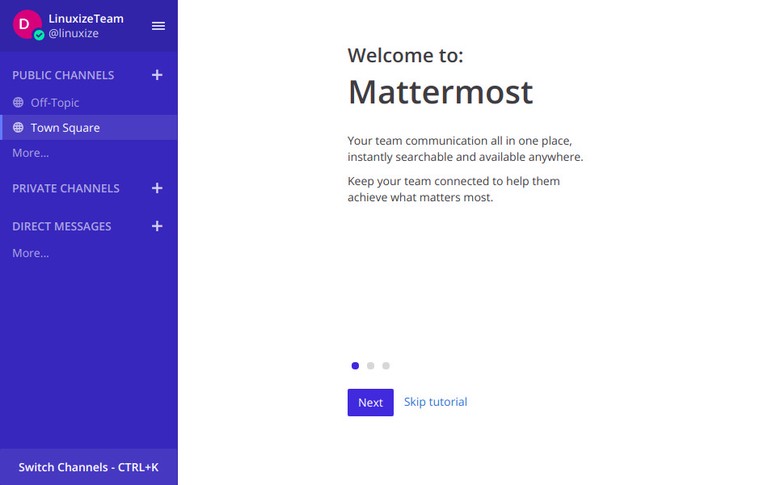Click the user avatar with letter D

[26, 24]
